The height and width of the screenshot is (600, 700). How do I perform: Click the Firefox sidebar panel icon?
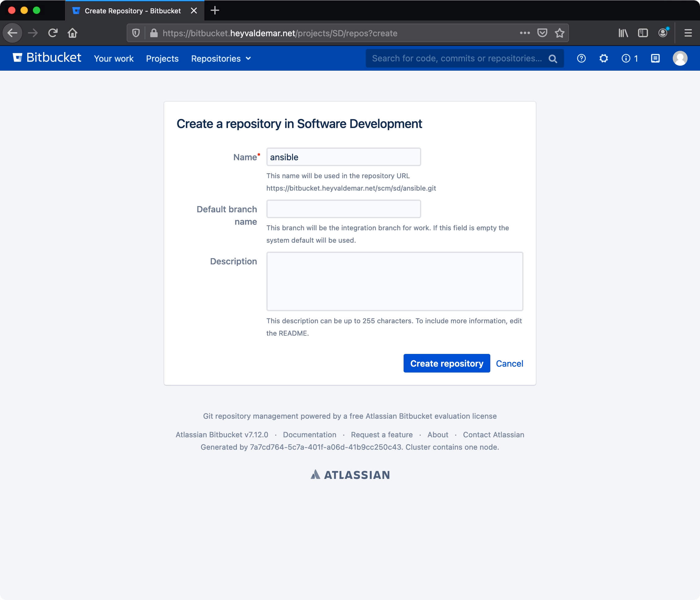pos(643,33)
